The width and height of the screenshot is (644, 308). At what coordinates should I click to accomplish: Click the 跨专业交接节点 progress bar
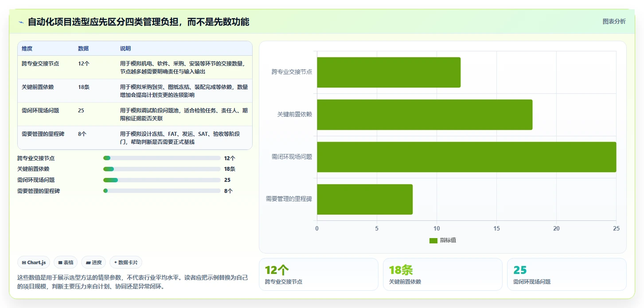pyautogui.click(x=162, y=158)
